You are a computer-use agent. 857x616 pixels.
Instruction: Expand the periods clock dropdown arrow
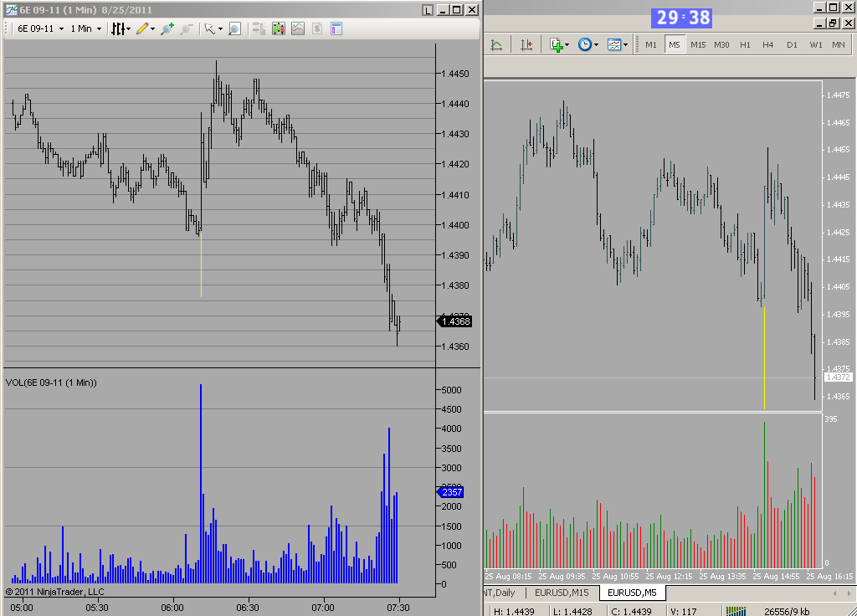click(x=596, y=45)
